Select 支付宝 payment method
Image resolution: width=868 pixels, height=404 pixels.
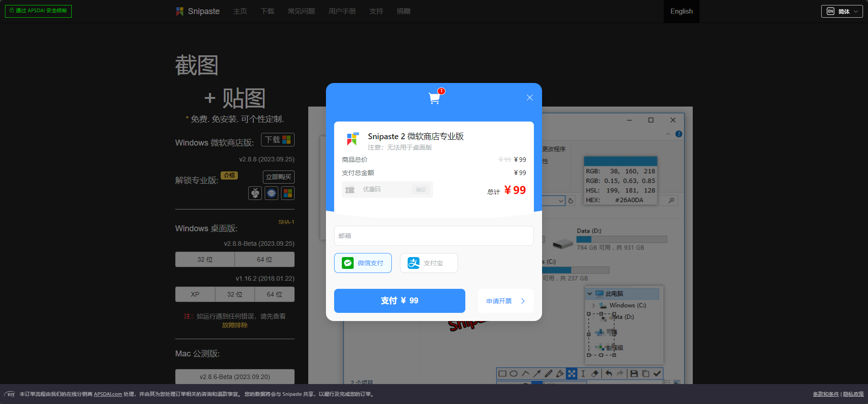pyautogui.click(x=429, y=263)
